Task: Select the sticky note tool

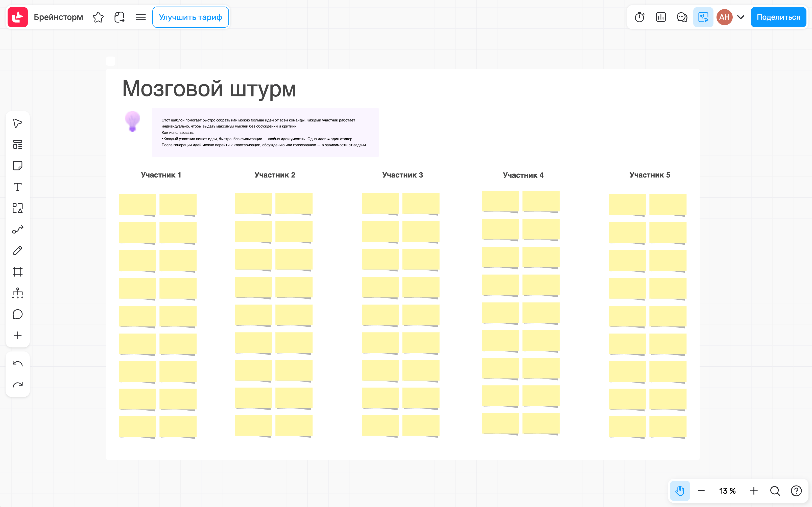Action: (17, 166)
